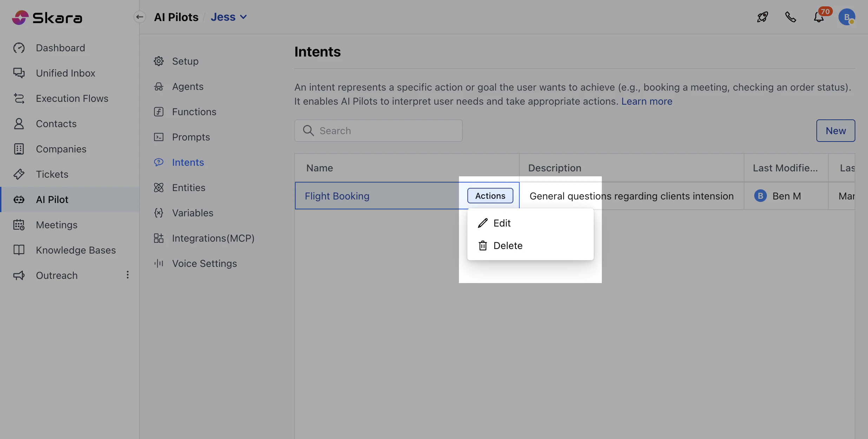
Task: Click the Tickets icon
Action: click(x=19, y=174)
